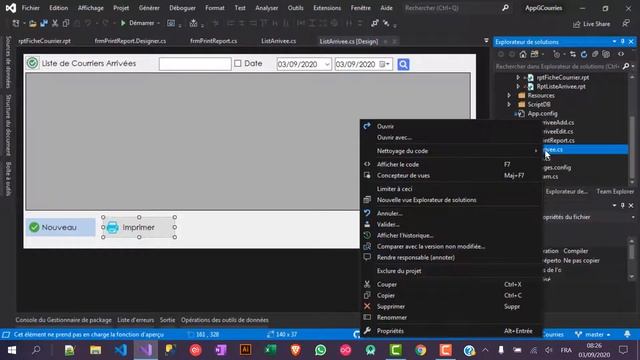640x360 pixels.
Task: Switch to the Team Explorer tab
Action: point(615,191)
